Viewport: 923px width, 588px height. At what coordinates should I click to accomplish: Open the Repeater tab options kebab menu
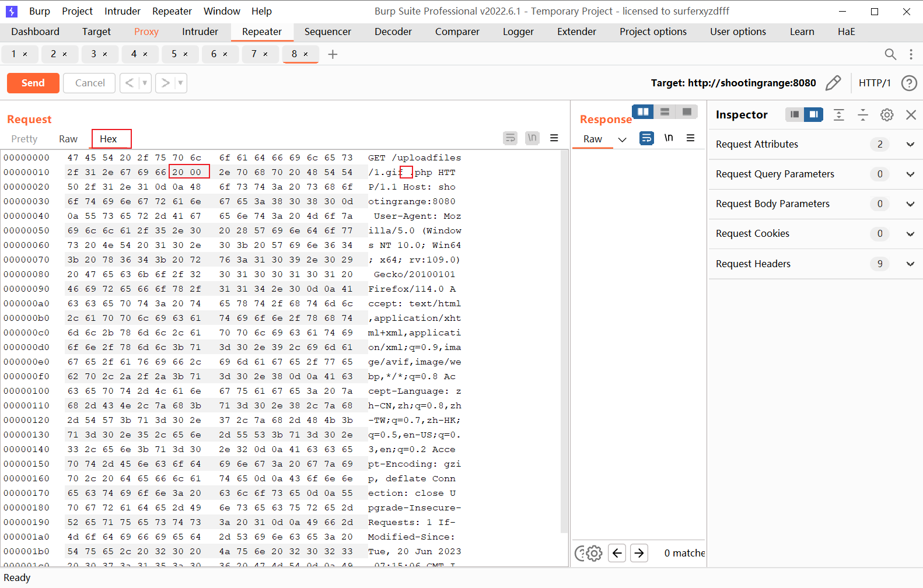pos(911,54)
